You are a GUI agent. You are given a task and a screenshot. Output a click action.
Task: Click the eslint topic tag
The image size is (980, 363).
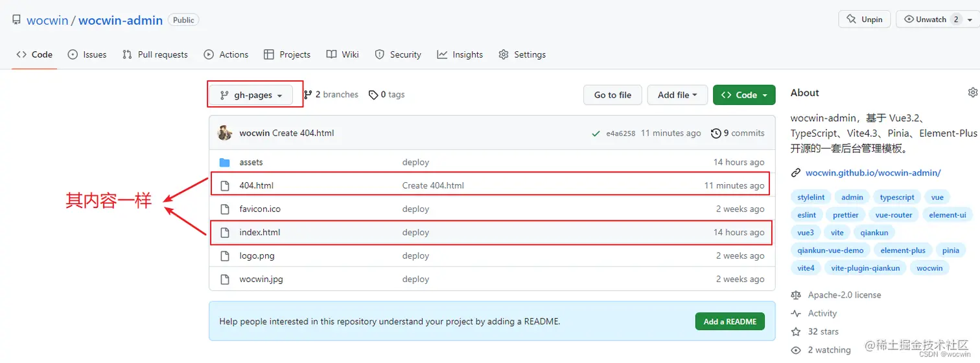807,215
